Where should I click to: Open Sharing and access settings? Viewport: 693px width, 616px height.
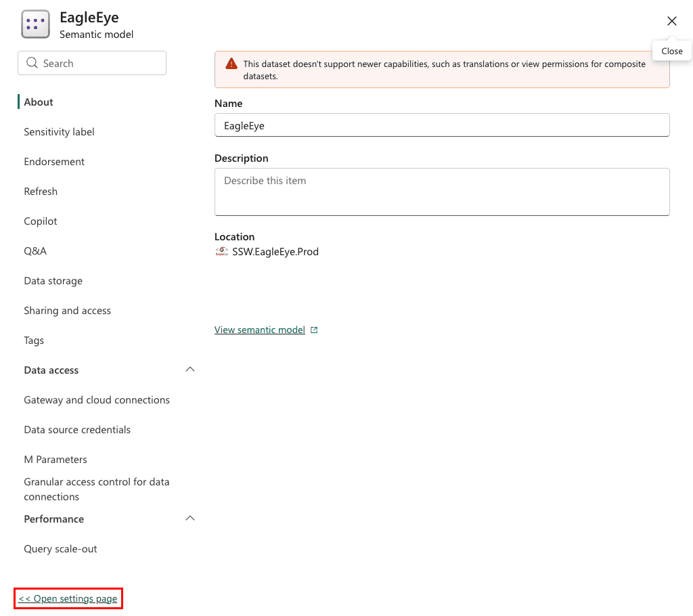67,311
